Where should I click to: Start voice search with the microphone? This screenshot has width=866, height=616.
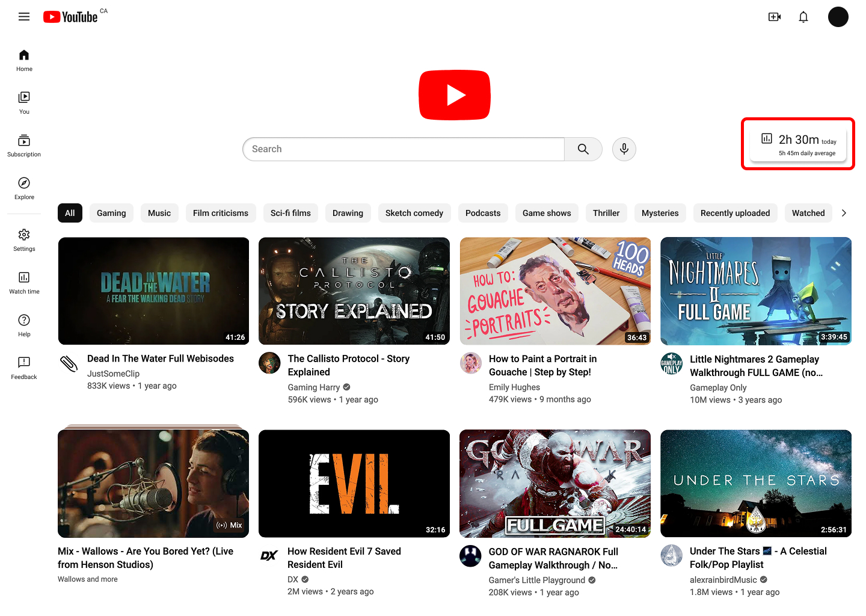tap(624, 149)
